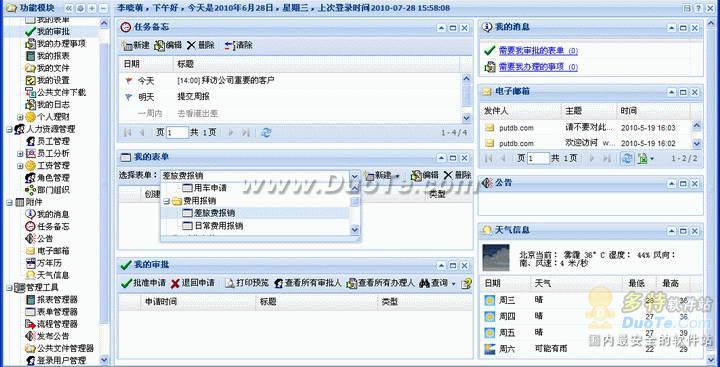
Task: Click 删除 in the 任务备忘 toolbar
Action: pyautogui.click(x=201, y=45)
